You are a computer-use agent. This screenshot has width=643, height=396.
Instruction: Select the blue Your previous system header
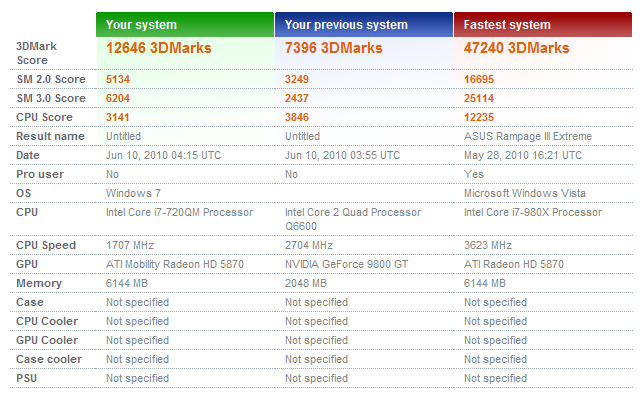tap(364, 25)
